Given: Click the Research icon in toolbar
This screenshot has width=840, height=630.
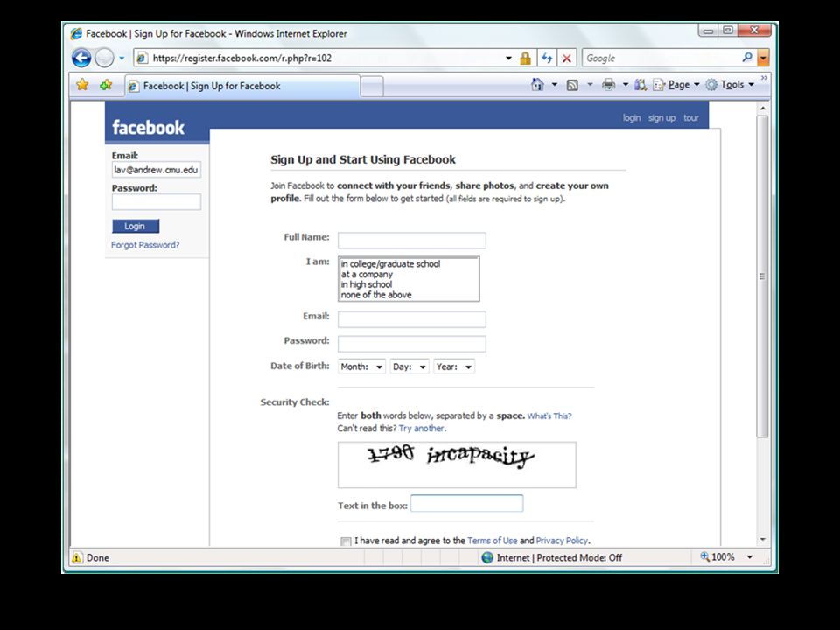Looking at the screenshot, I should tap(640, 85).
